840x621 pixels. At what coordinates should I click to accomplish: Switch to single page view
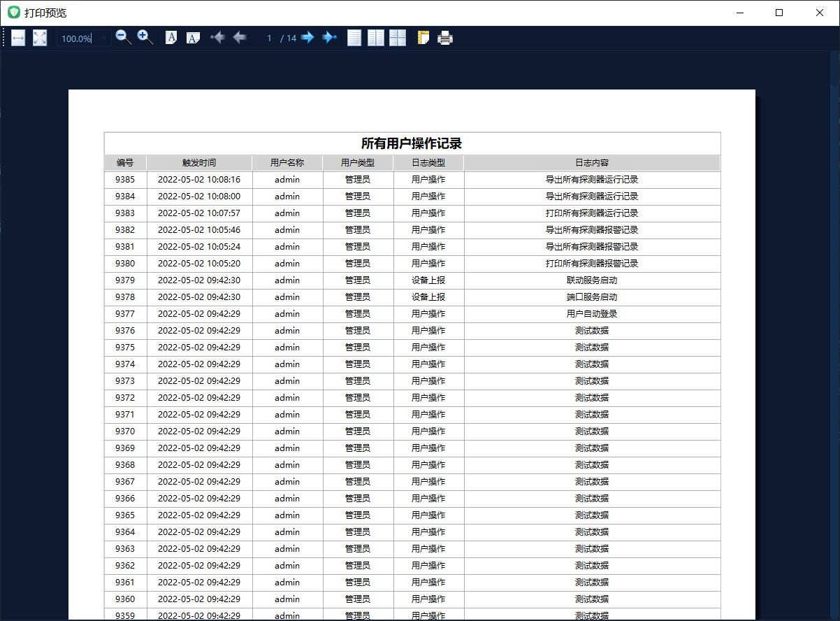coord(354,38)
